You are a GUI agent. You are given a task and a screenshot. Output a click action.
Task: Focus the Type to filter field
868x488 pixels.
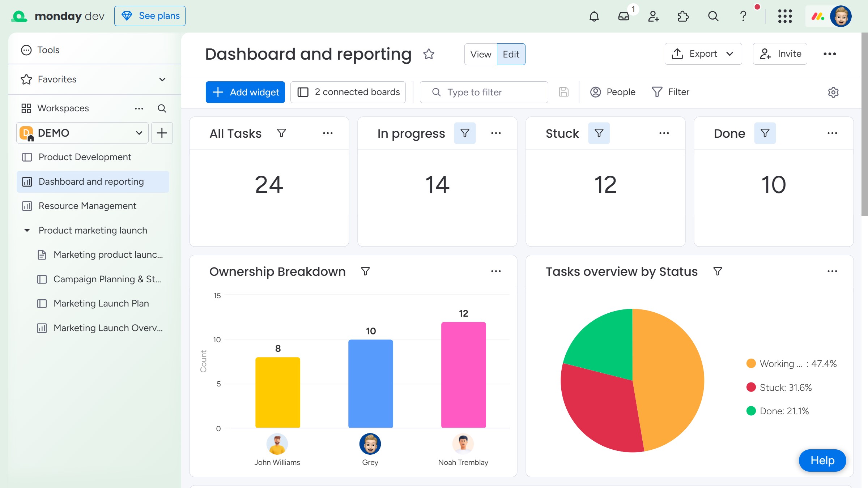[484, 92]
